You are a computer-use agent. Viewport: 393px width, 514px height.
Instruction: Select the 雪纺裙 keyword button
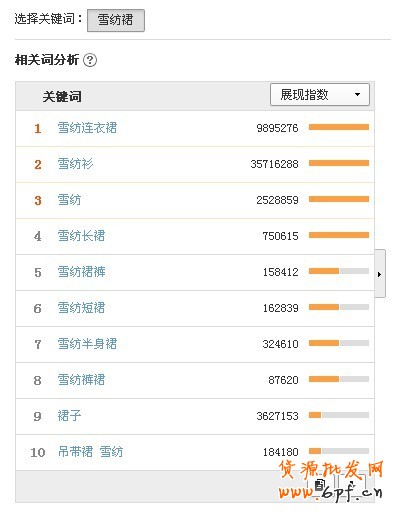coord(116,20)
